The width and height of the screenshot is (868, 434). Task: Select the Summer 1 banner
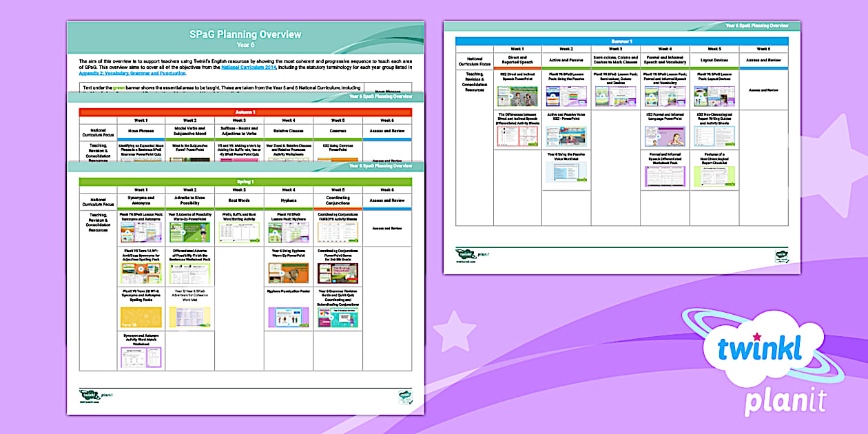(x=623, y=39)
